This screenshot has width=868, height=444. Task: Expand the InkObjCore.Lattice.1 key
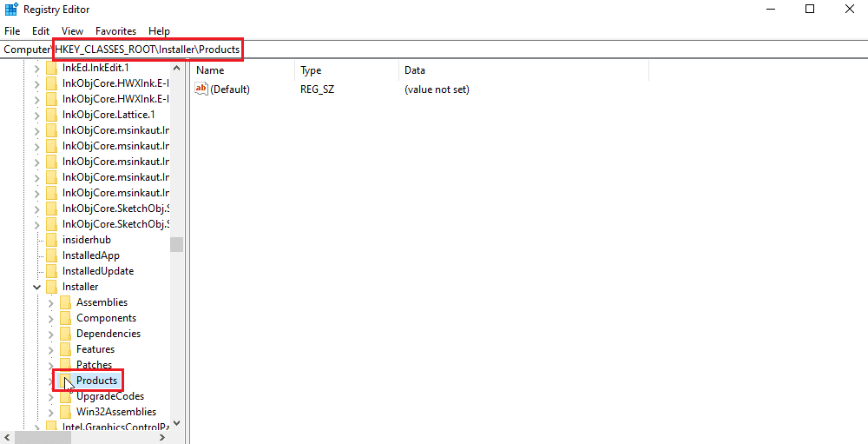pos(37,116)
